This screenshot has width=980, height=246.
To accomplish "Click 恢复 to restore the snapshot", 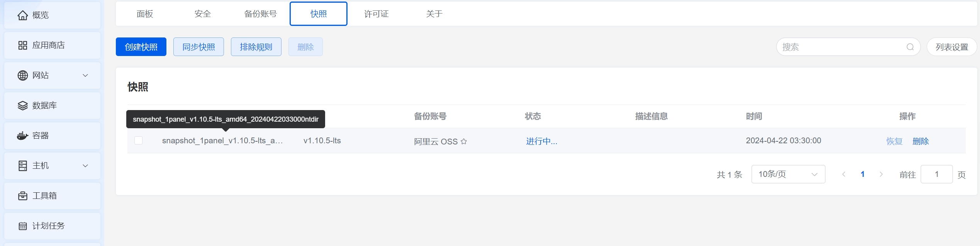I will click(x=894, y=141).
